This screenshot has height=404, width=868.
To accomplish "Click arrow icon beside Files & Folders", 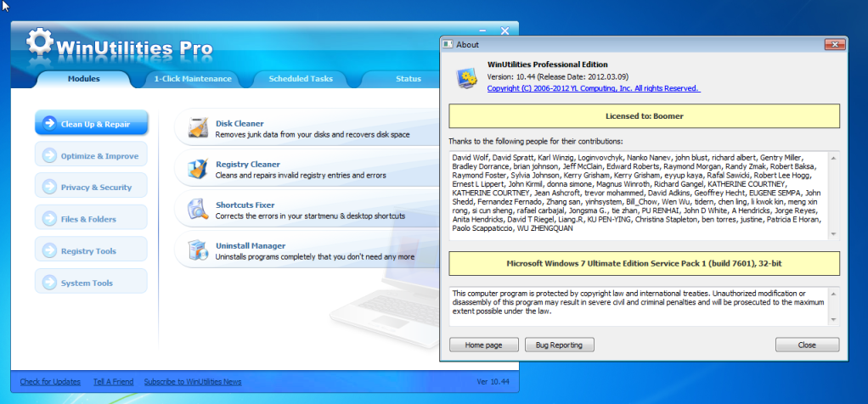I will tap(49, 219).
